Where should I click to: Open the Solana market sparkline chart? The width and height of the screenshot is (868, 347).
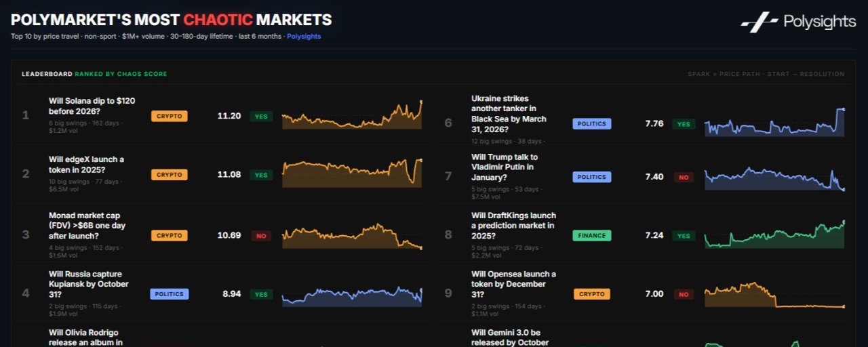pyautogui.click(x=352, y=114)
